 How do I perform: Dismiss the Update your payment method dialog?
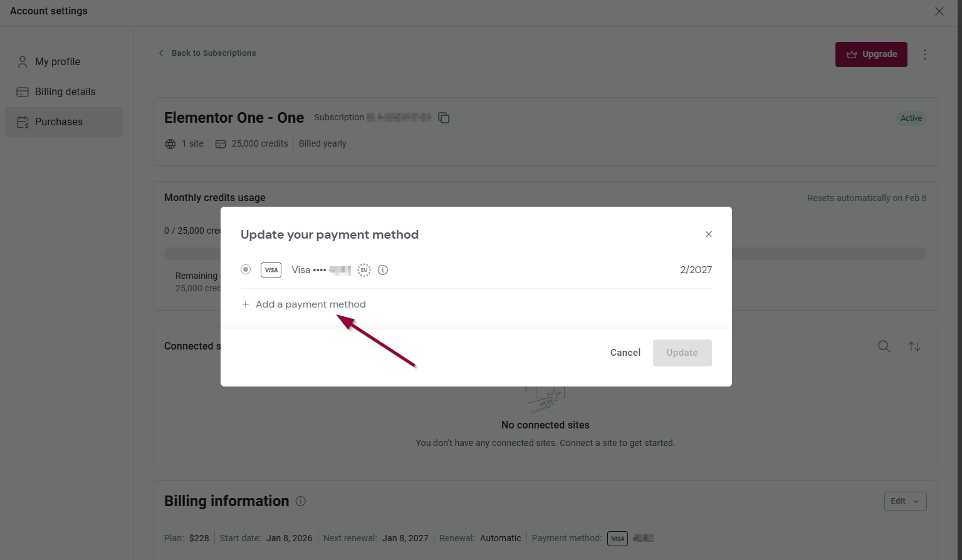click(x=708, y=234)
